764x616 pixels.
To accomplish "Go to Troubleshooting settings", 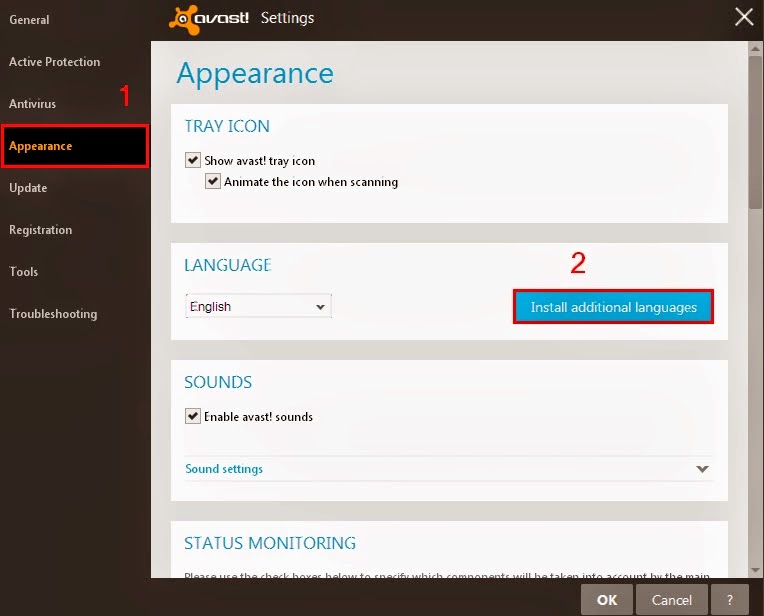I will pos(53,313).
